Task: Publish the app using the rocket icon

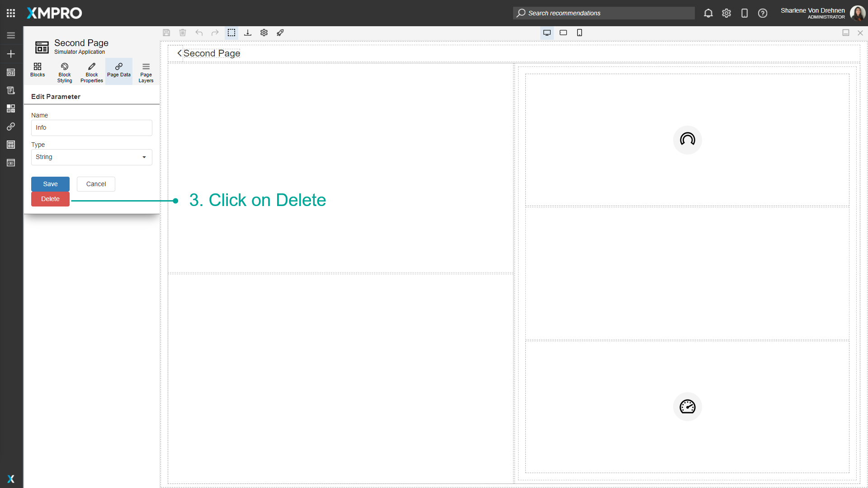Action: pos(280,33)
